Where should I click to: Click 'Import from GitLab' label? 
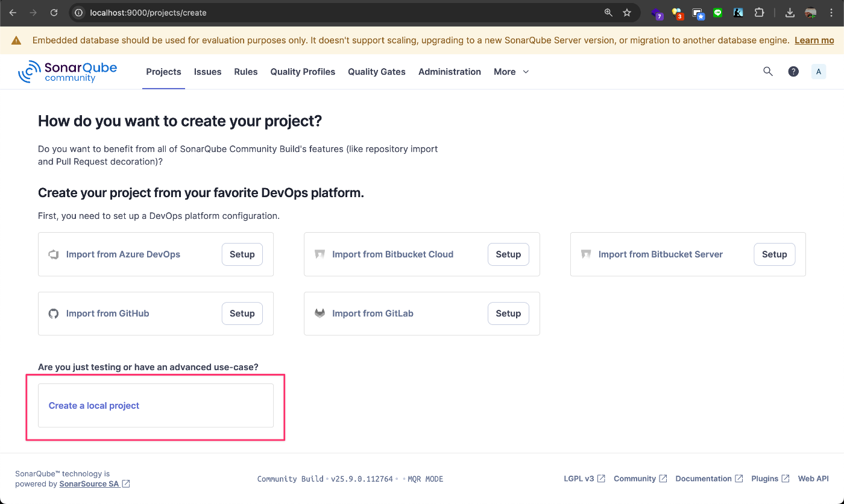click(x=373, y=313)
